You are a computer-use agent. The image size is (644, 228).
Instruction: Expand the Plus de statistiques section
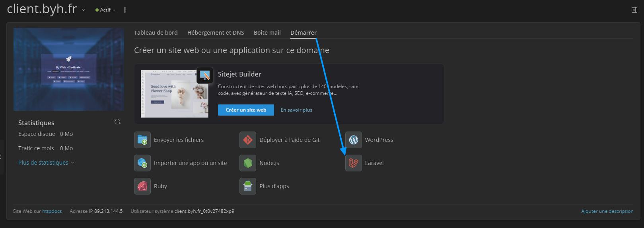tap(46, 163)
